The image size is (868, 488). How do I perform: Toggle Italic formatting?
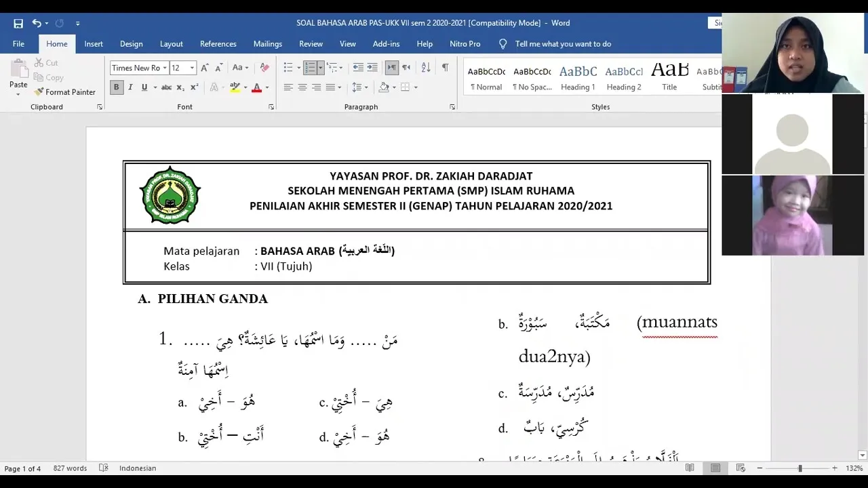point(130,87)
